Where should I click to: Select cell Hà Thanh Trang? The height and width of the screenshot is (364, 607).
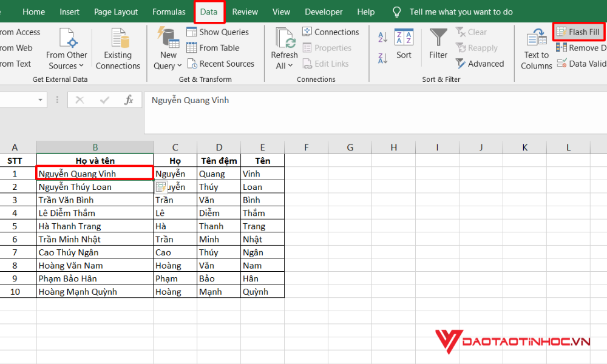point(95,226)
